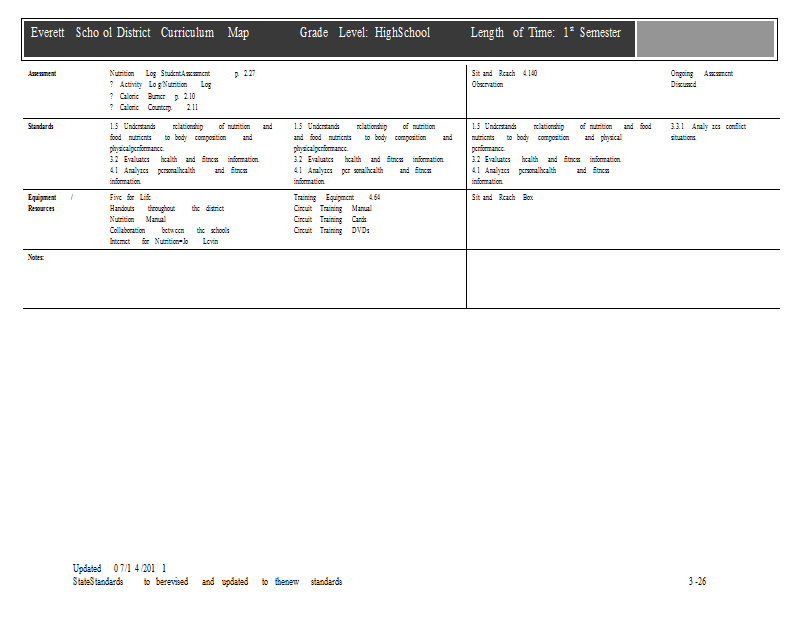Select the 'Ongoing Assessment' text
The width and height of the screenshot is (800, 618).
click(702, 73)
